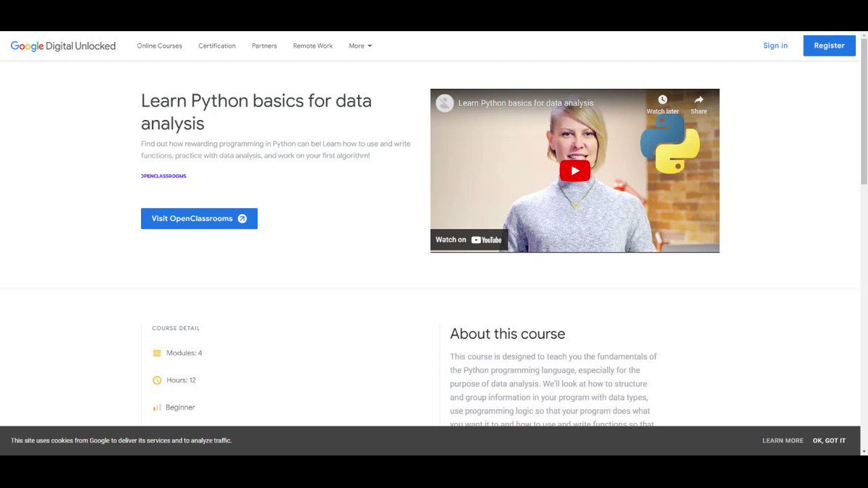Image resolution: width=868 pixels, height=488 pixels.
Task: Click LEARN MORE in the cookie banner
Action: 783,440
